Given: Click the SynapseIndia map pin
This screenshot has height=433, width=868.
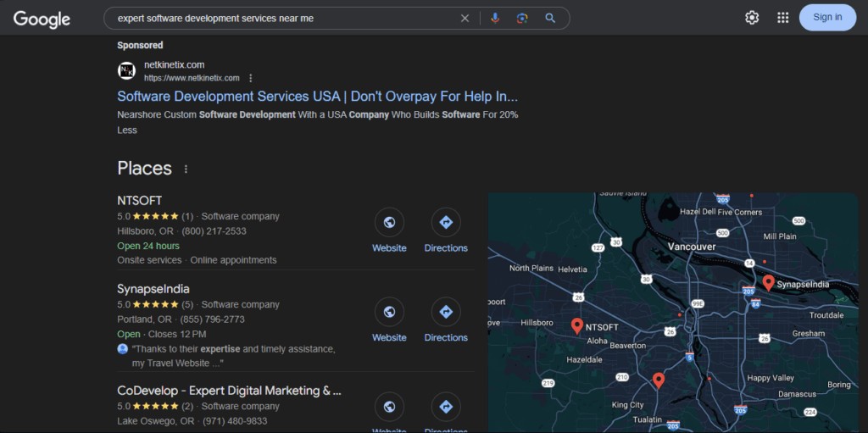Looking at the screenshot, I should click(768, 282).
